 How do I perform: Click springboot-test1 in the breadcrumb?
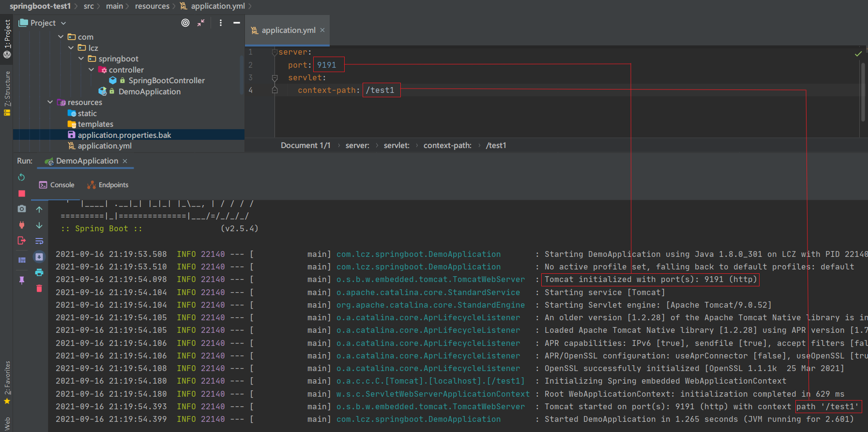tap(40, 6)
